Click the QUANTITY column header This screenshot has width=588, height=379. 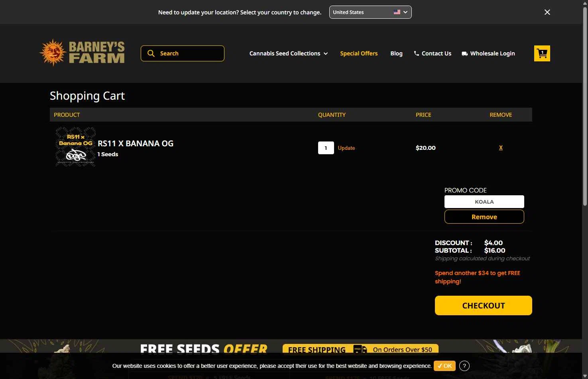tap(332, 115)
